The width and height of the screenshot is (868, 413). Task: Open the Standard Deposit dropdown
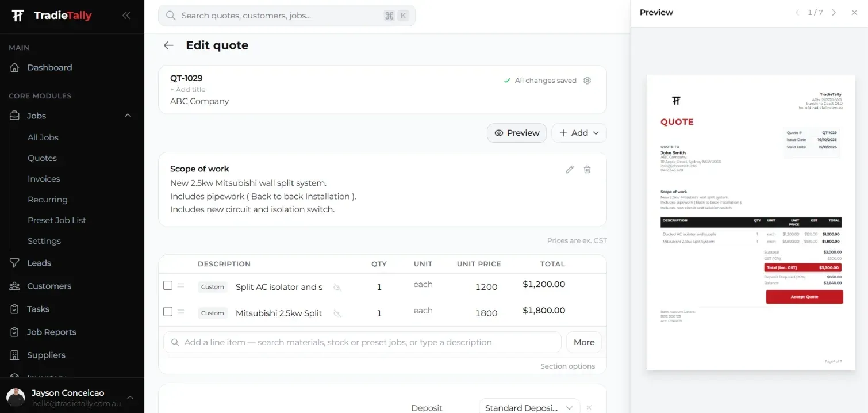529,408
